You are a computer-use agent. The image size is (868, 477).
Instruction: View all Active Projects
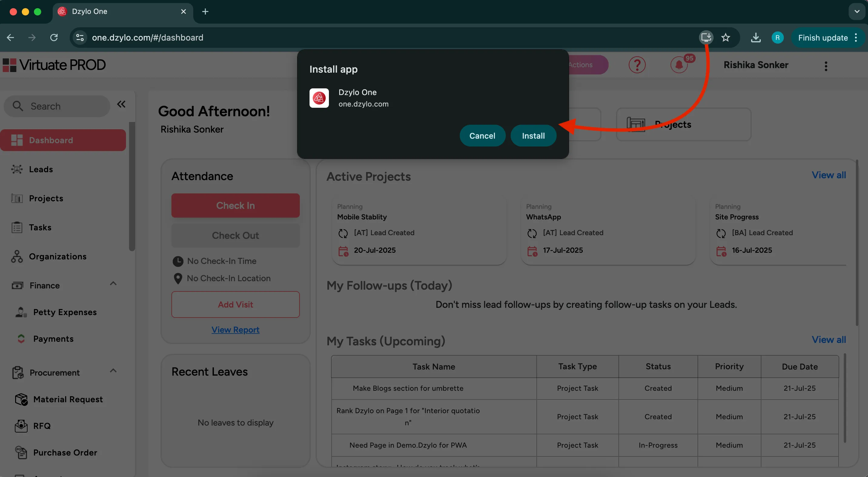829,175
